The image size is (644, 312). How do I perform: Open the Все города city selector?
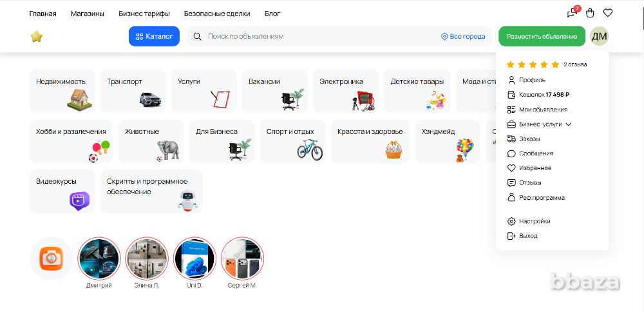[x=463, y=37]
